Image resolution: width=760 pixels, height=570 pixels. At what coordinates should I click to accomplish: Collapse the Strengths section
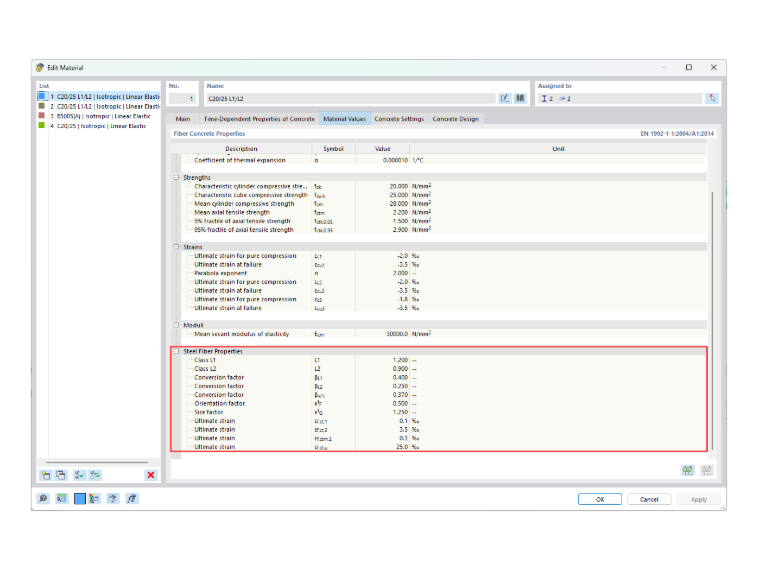176,177
